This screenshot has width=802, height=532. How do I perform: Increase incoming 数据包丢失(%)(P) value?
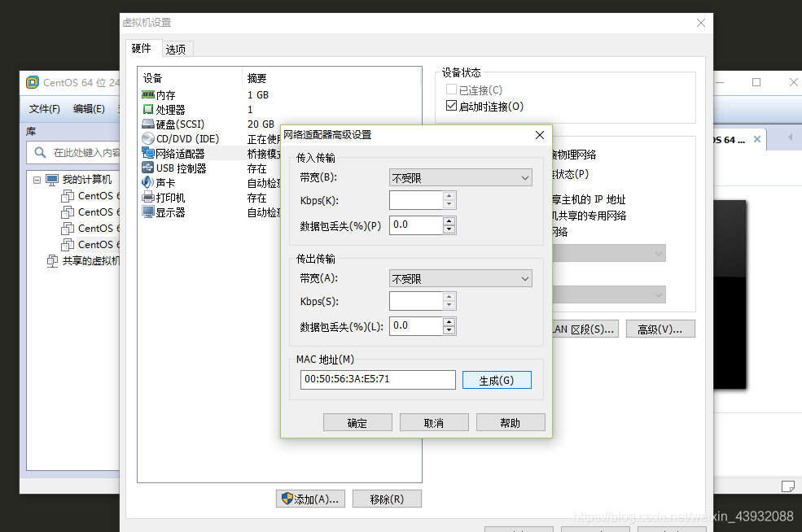[449, 220]
